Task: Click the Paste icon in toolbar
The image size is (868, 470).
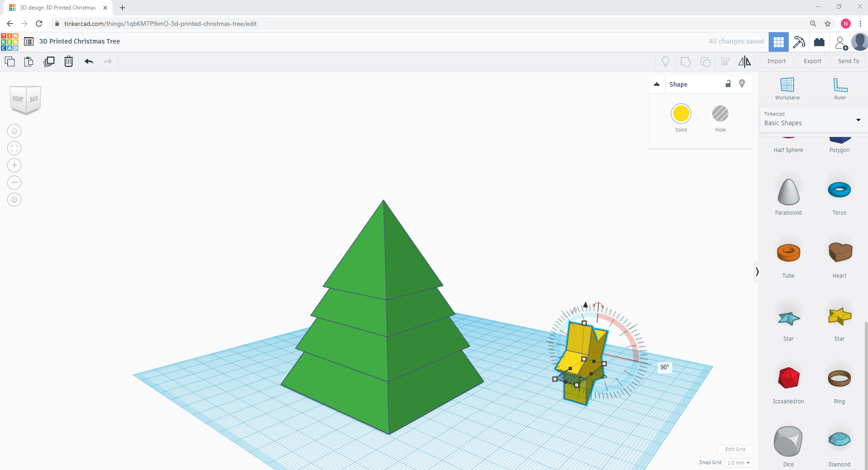Action: tap(29, 61)
